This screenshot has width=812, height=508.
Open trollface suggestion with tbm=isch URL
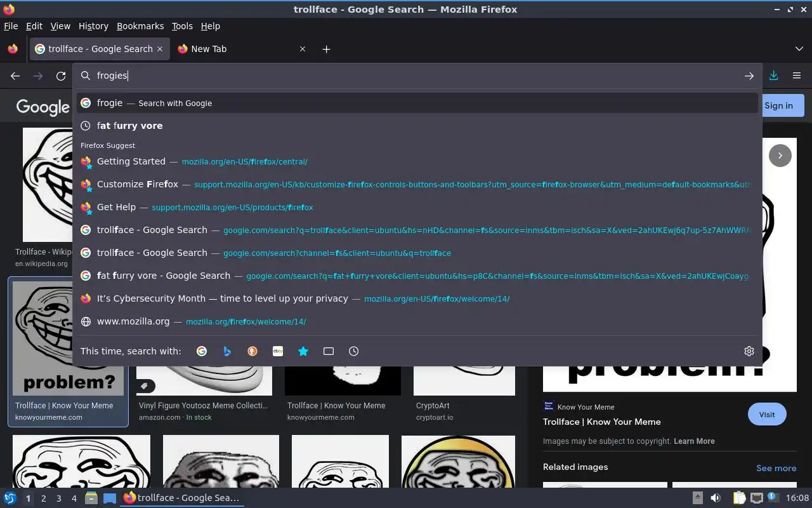(417, 230)
